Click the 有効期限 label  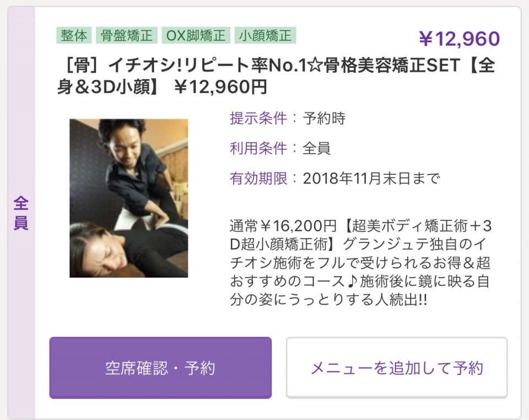pyautogui.click(x=258, y=179)
